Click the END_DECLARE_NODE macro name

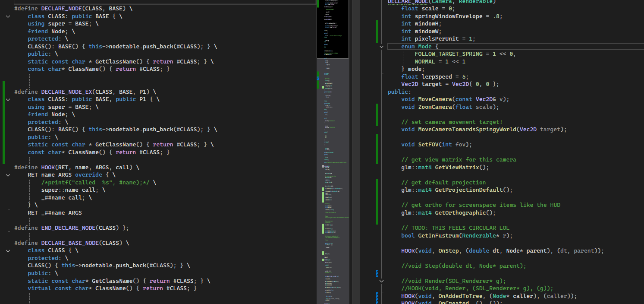[x=68, y=228]
